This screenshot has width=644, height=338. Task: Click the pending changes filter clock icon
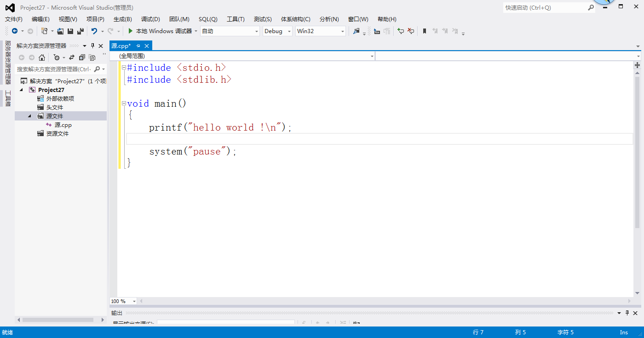pyautogui.click(x=57, y=57)
